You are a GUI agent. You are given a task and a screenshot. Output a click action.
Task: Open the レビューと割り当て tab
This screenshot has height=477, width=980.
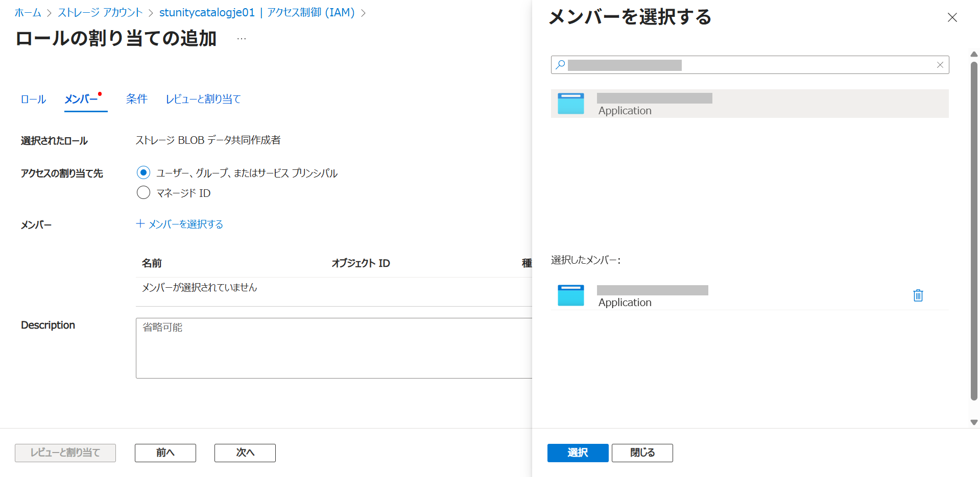(x=203, y=99)
